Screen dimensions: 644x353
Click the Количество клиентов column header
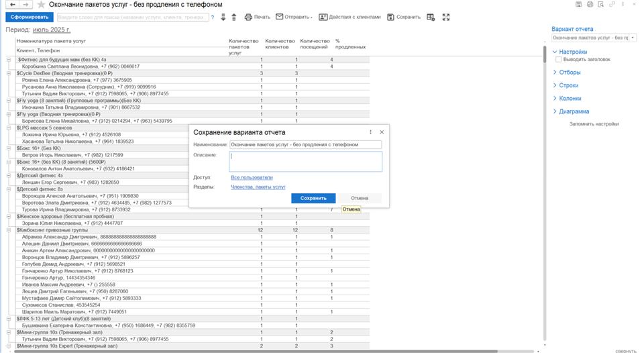[x=280, y=44]
